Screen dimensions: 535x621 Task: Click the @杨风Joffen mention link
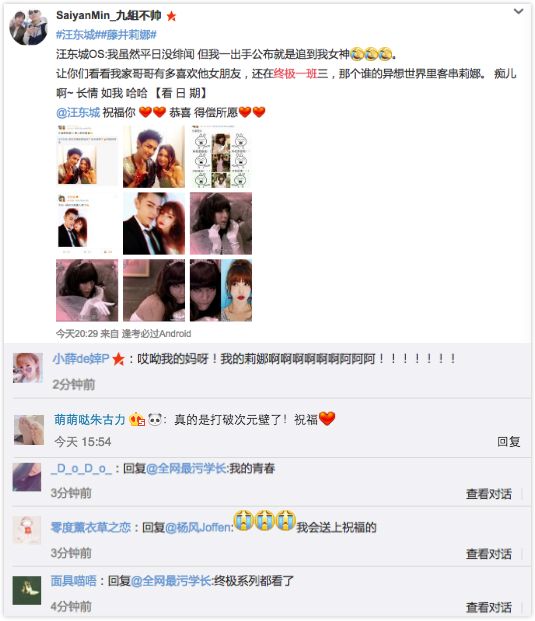click(x=199, y=528)
